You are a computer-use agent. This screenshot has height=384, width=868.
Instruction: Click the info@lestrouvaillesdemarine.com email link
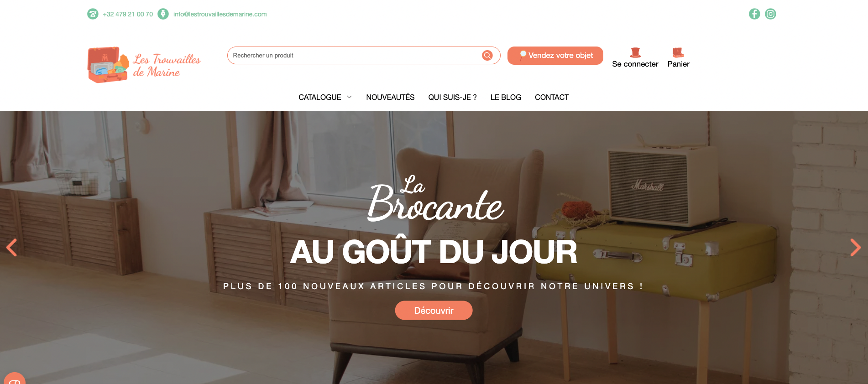[220, 14]
